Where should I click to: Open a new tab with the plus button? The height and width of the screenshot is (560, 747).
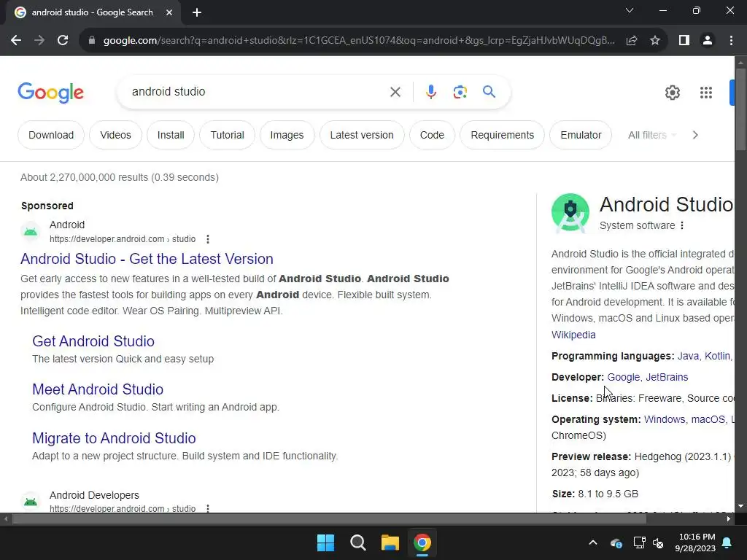coord(197,13)
